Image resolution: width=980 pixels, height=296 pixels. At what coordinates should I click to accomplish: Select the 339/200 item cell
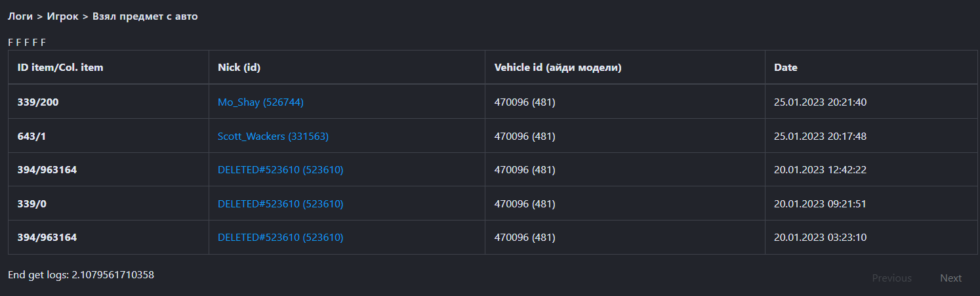coord(39,102)
